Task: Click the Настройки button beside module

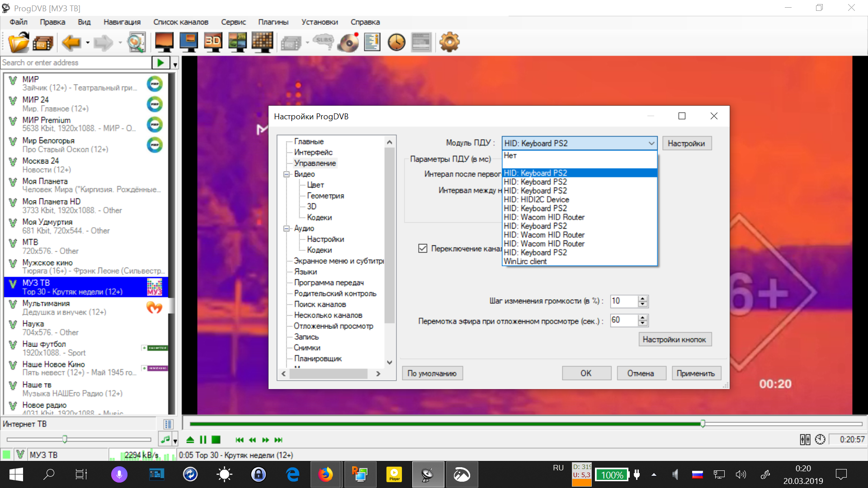Action: pos(686,143)
